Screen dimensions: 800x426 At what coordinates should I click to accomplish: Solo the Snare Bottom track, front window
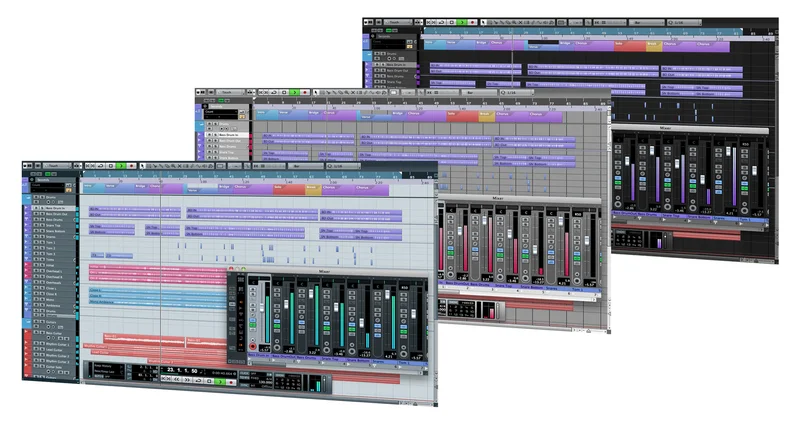click(42, 231)
